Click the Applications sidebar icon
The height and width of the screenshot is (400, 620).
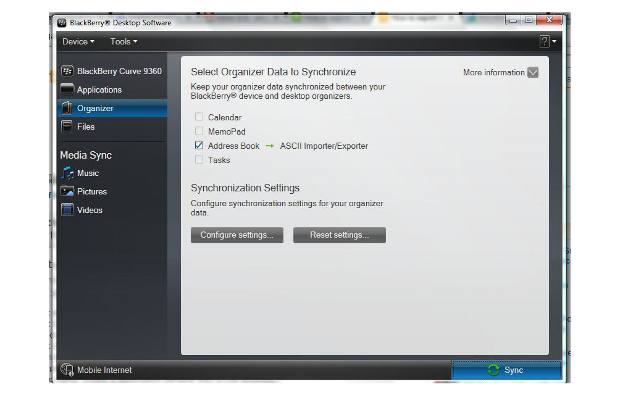click(x=67, y=89)
